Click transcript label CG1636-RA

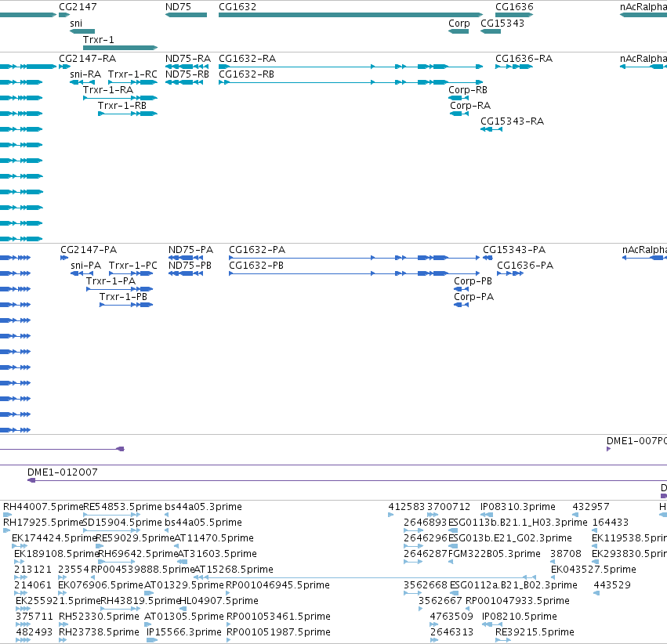click(524, 59)
